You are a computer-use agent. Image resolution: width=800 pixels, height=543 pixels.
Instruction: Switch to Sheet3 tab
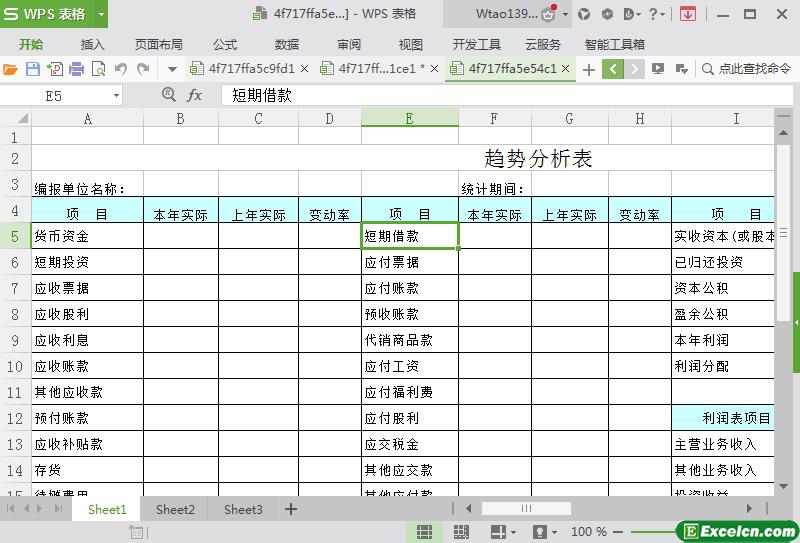[x=243, y=509]
